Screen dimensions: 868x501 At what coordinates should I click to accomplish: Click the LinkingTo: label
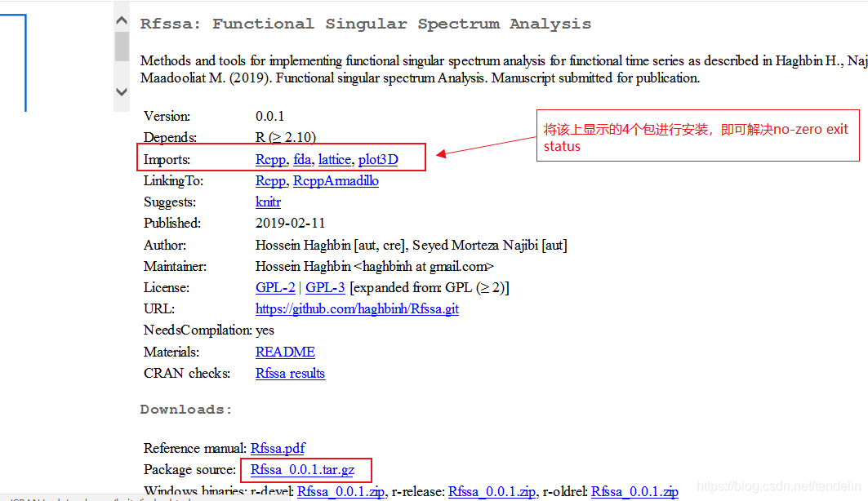click(173, 181)
